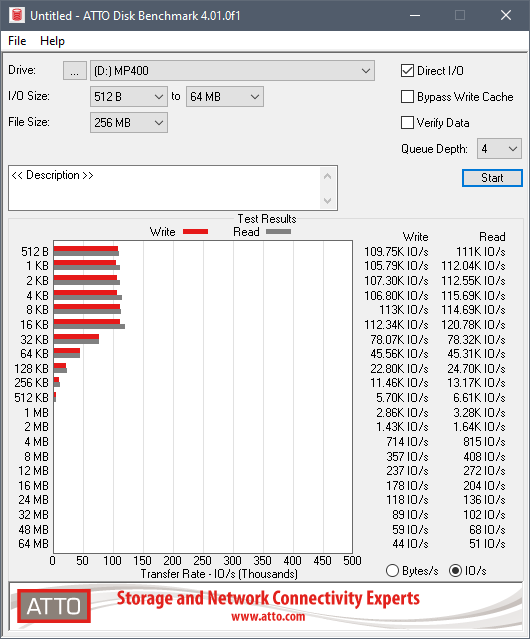This screenshot has height=639, width=530.
Task: Open the Queue Depth dropdown
Action: [499, 149]
